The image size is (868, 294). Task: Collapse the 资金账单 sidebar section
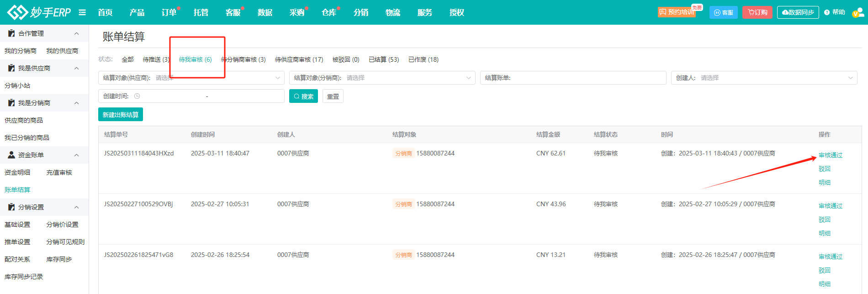tap(77, 155)
